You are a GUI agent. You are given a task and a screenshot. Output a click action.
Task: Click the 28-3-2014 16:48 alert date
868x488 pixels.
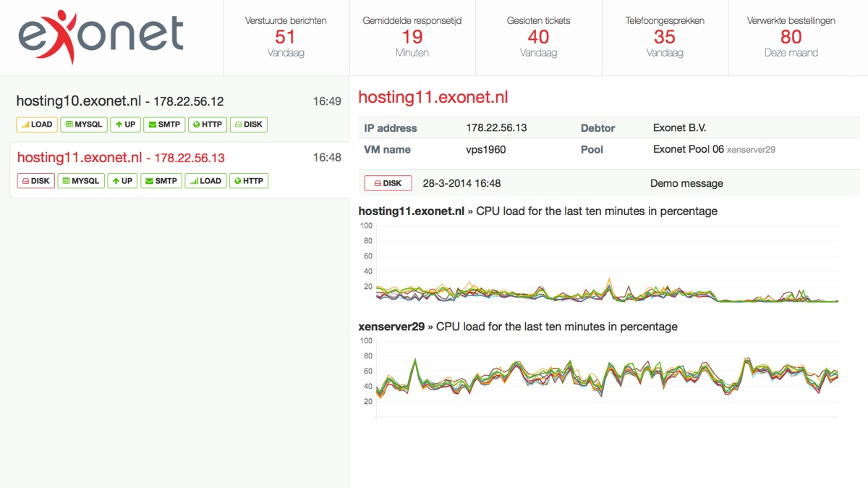[461, 184]
